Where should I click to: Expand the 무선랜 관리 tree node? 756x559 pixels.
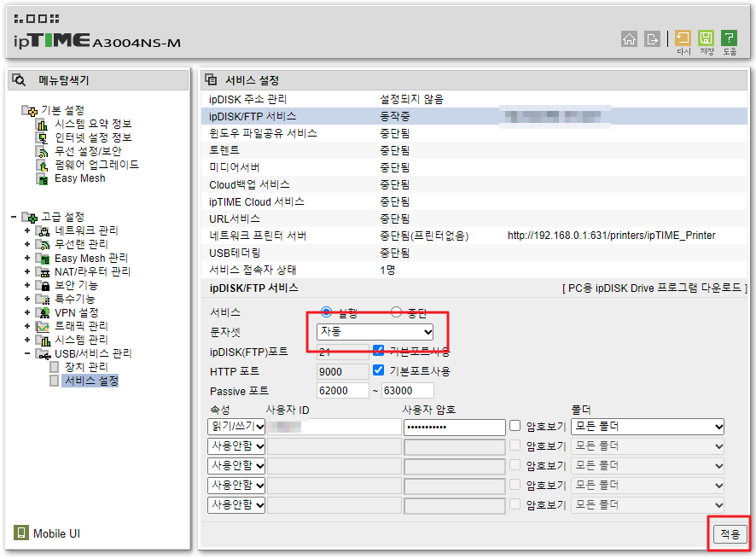[27, 244]
